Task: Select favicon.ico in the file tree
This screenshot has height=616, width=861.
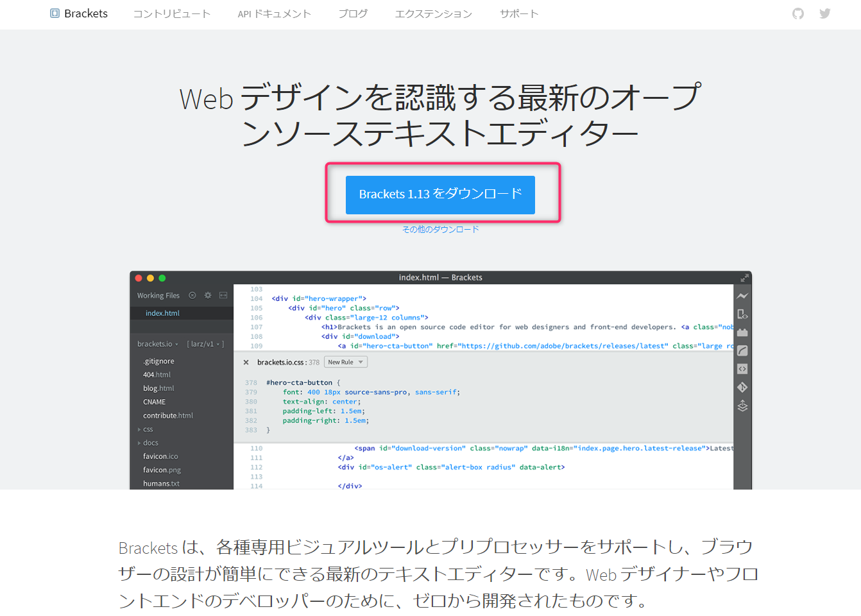Action: coord(160,456)
